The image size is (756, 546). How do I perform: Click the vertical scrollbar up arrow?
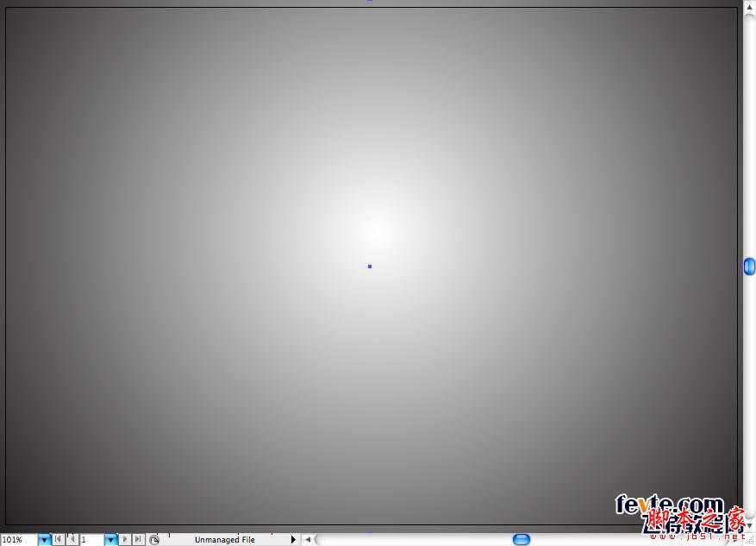[749, 7]
